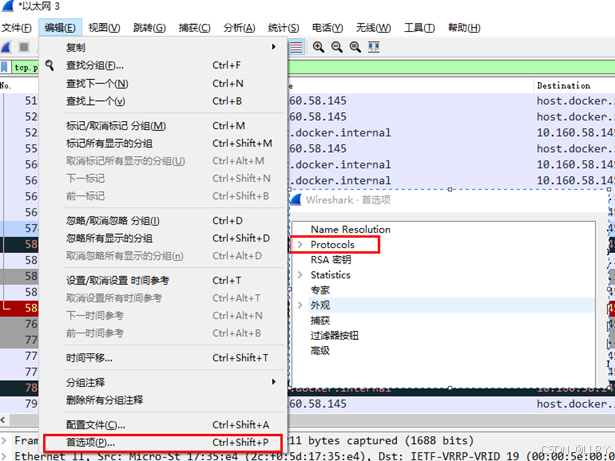Open the 编辑(E) menu
The image size is (615, 461).
(60, 28)
